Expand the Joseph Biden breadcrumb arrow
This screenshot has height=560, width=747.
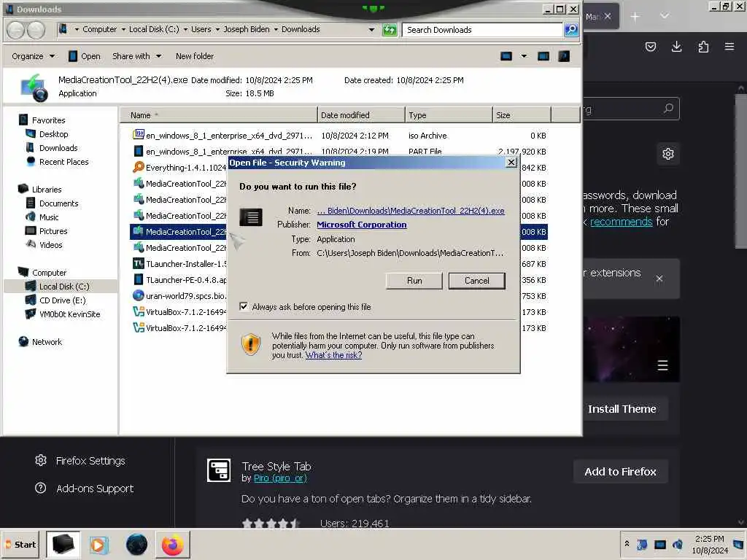point(275,29)
